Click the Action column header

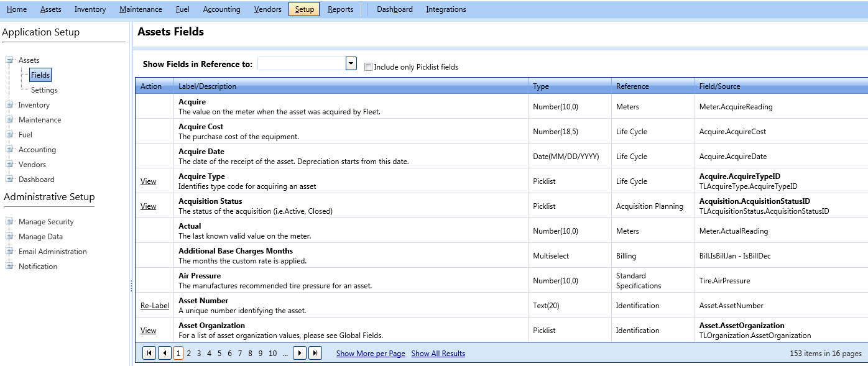pos(154,86)
